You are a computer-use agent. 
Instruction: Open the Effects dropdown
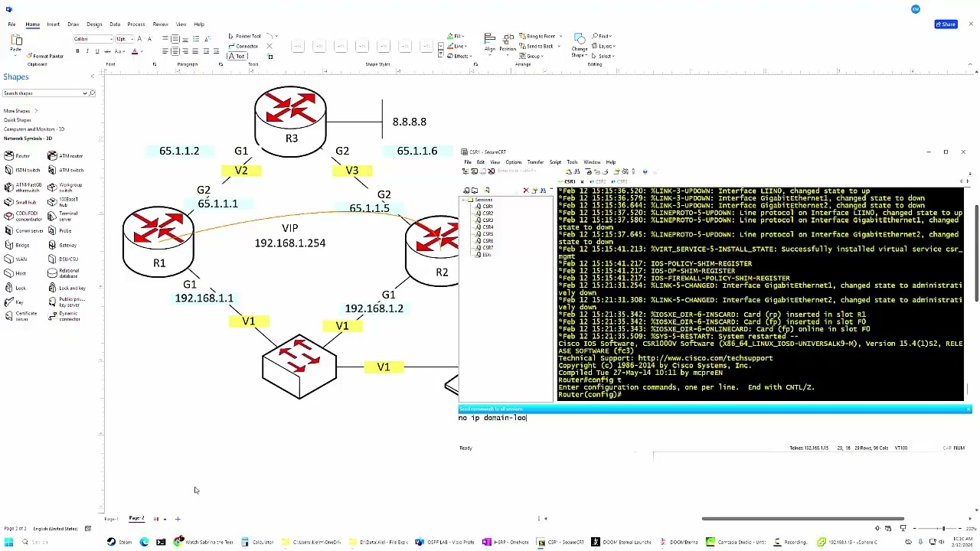(x=459, y=56)
